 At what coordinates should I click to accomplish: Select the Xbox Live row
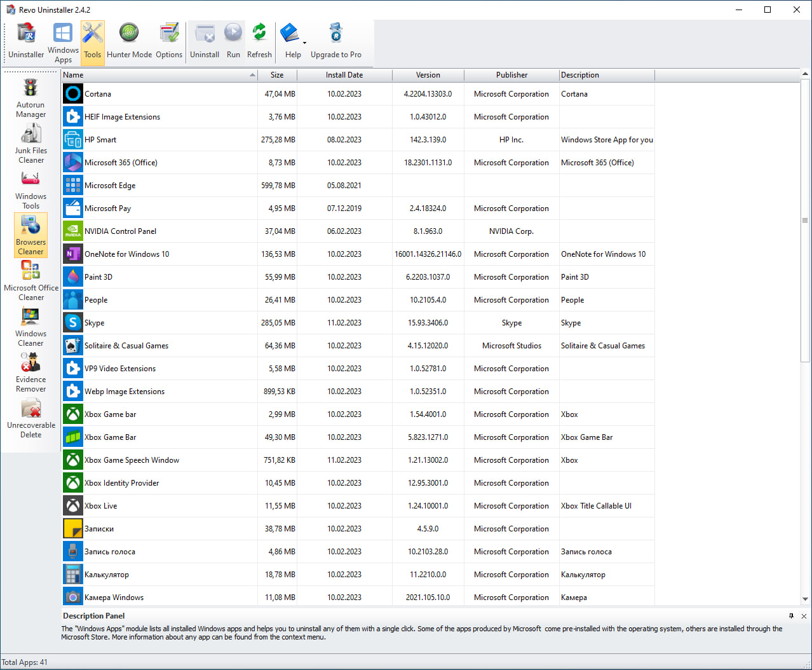(358, 506)
